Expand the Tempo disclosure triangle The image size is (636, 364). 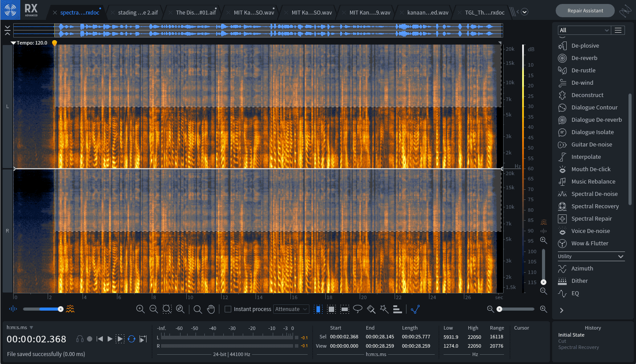coord(13,43)
